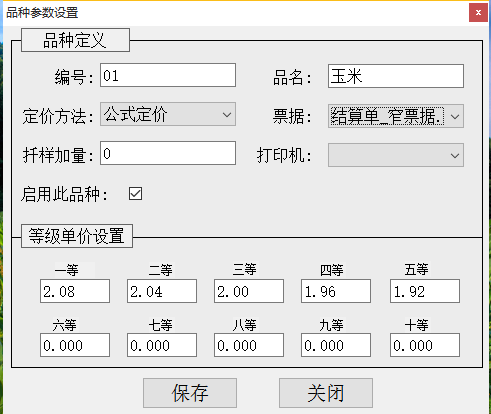Select the 七等 price field
Image resolution: width=491 pixels, height=414 pixels.
[x=162, y=345]
